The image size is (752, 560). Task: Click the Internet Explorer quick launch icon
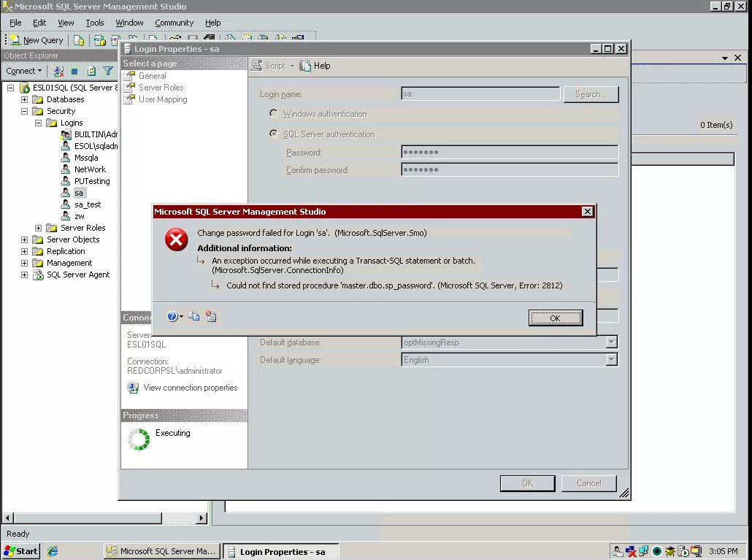53,551
